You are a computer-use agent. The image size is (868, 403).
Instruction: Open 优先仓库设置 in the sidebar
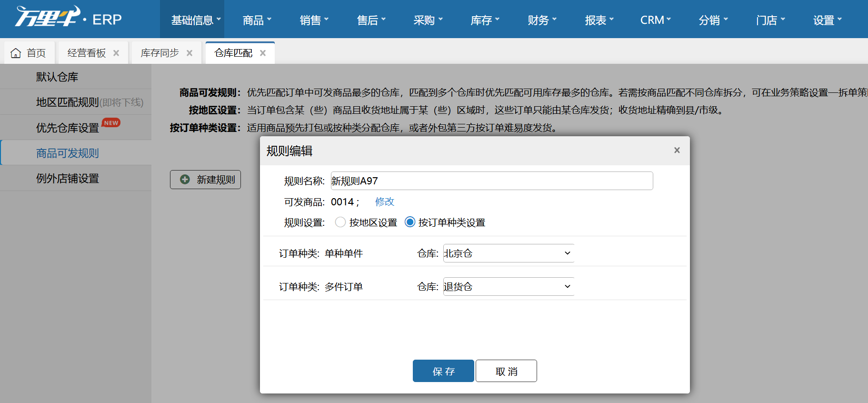click(76, 128)
